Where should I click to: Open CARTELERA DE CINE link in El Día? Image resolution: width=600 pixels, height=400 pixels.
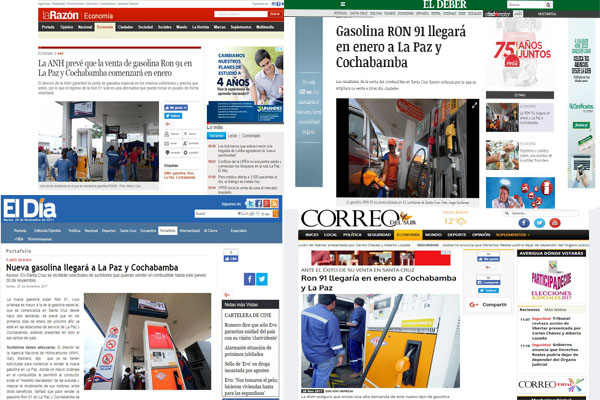pyautogui.click(x=248, y=315)
